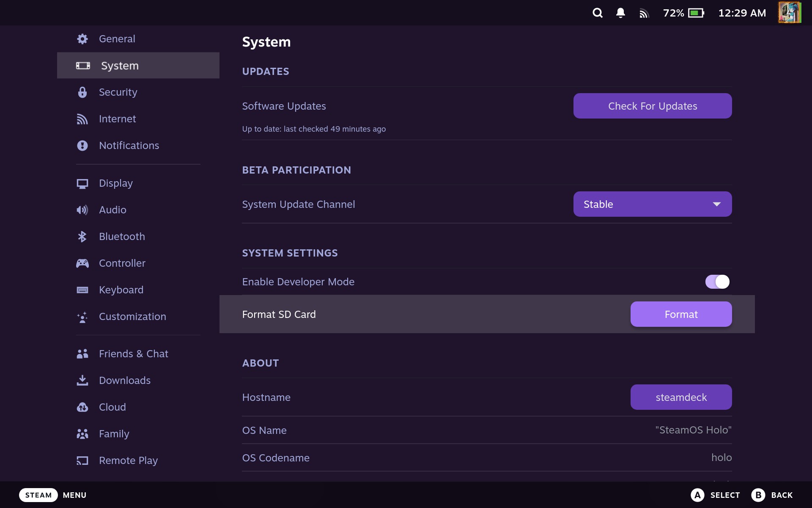Click the network signal status icon
The height and width of the screenshot is (508, 812).
click(x=644, y=14)
